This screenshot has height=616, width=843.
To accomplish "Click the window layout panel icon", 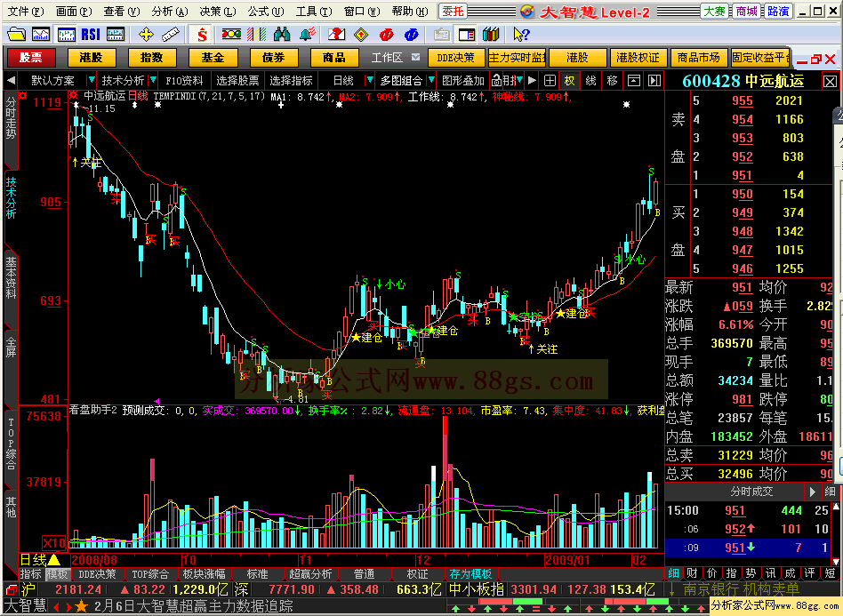I will [467, 35].
